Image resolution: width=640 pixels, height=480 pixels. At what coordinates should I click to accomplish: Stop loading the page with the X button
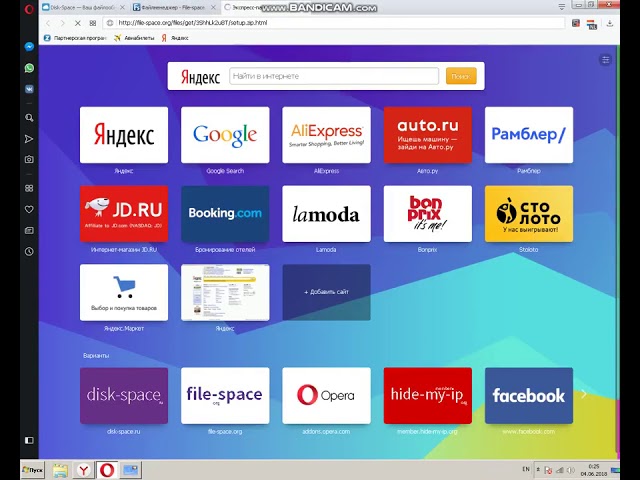pyautogui.click(x=78, y=23)
